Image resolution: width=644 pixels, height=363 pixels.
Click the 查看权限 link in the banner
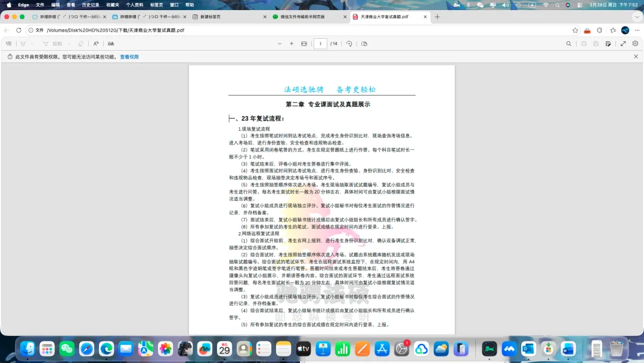pyautogui.click(x=129, y=56)
